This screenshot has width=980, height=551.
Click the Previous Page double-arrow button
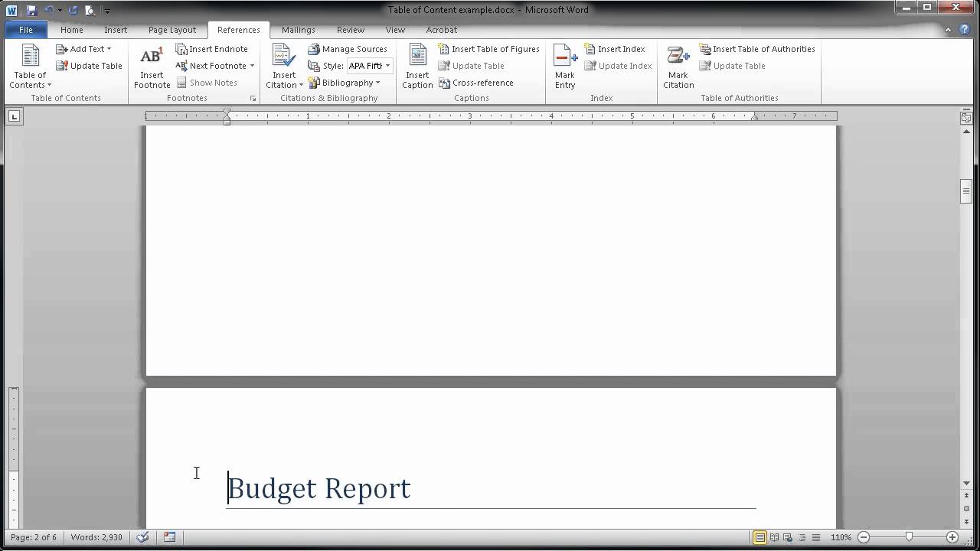pos(965,497)
